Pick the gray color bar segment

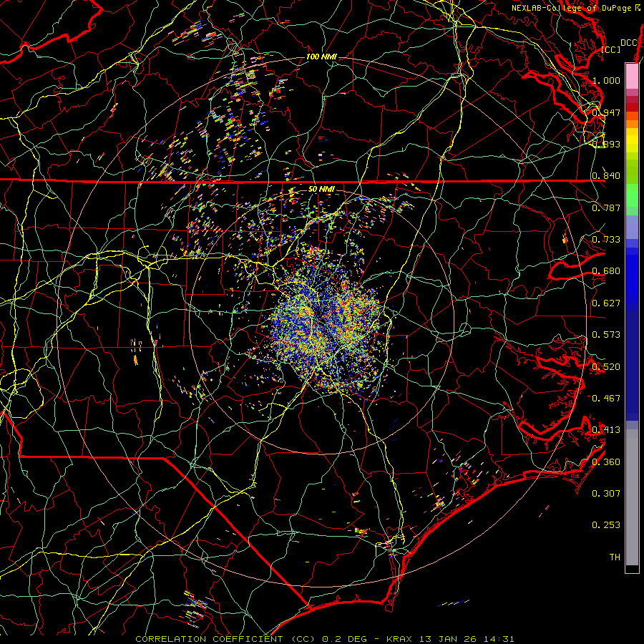pos(632,497)
